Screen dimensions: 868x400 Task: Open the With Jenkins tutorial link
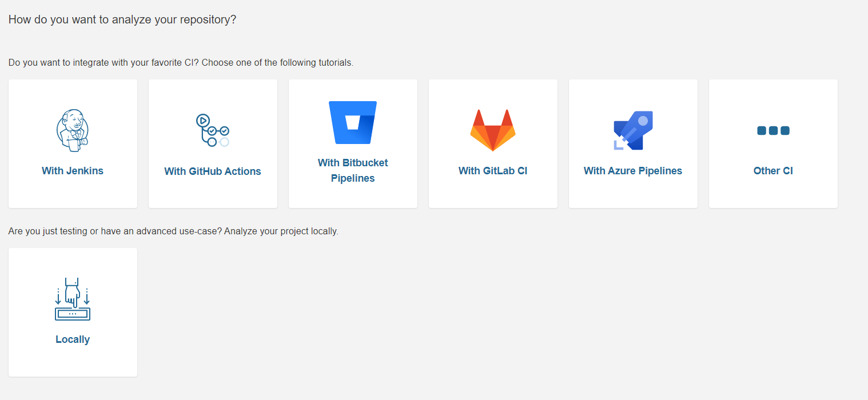tap(73, 170)
